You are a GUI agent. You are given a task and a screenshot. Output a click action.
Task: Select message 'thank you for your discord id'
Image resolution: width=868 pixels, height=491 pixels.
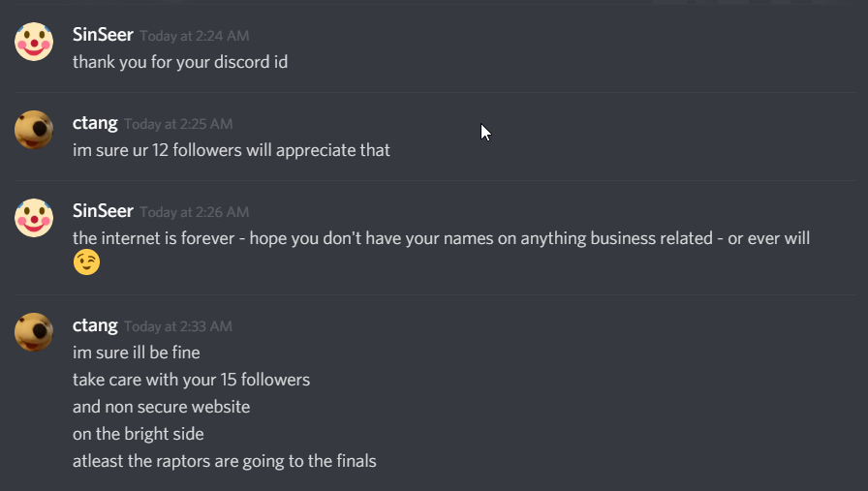(180, 62)
